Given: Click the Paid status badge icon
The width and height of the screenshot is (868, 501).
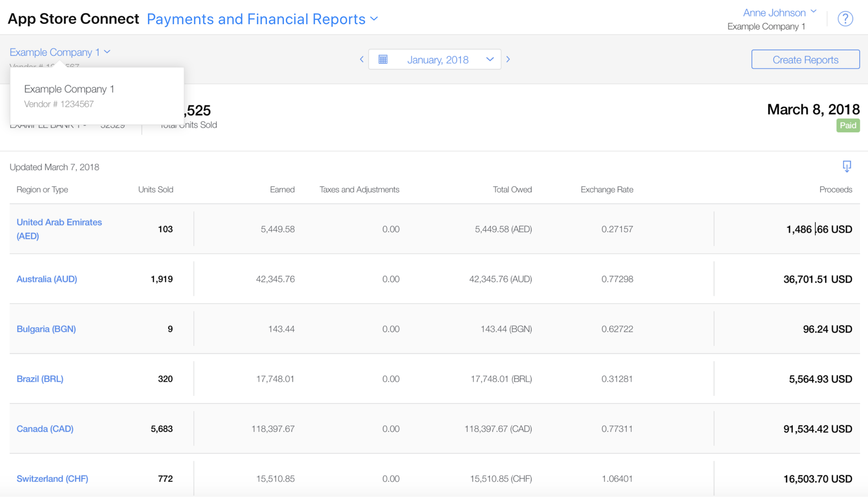Looking at the screenshot, I should (x=848, y=125).
